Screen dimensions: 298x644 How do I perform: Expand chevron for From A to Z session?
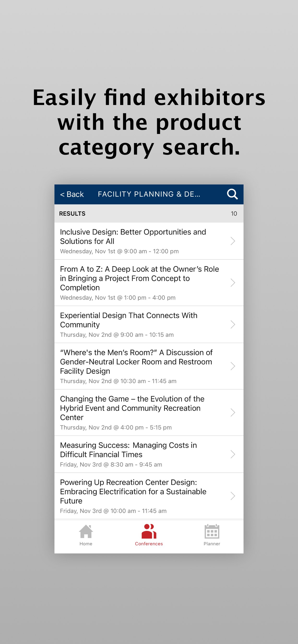coord(233,283)
